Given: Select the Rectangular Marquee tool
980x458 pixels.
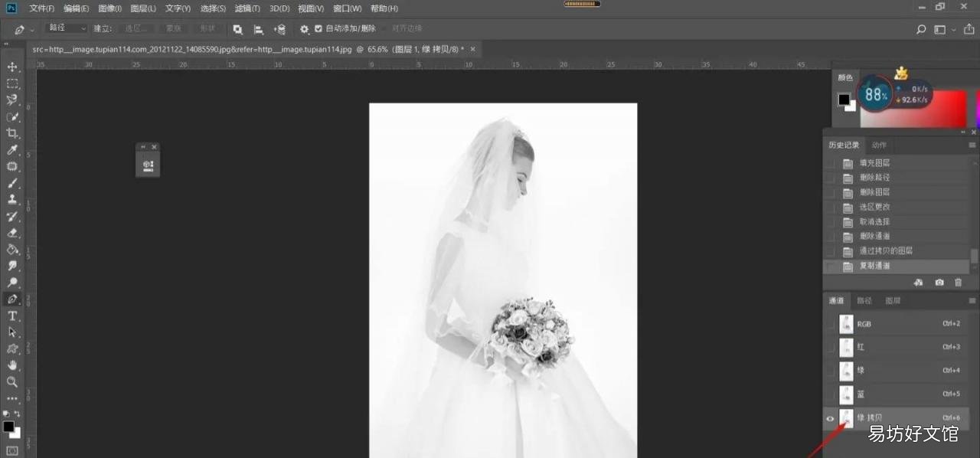Looking at the screenshot, I should coord(12,83).
